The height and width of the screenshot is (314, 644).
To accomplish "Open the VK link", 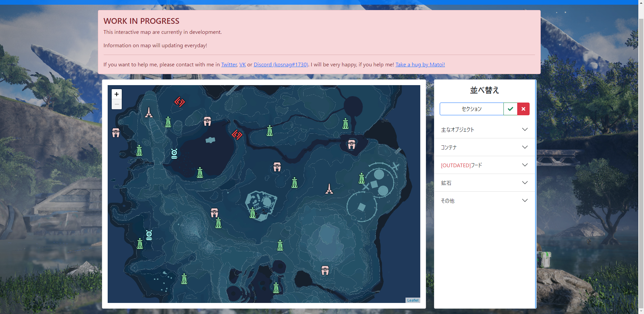I will tap(243, 64).
